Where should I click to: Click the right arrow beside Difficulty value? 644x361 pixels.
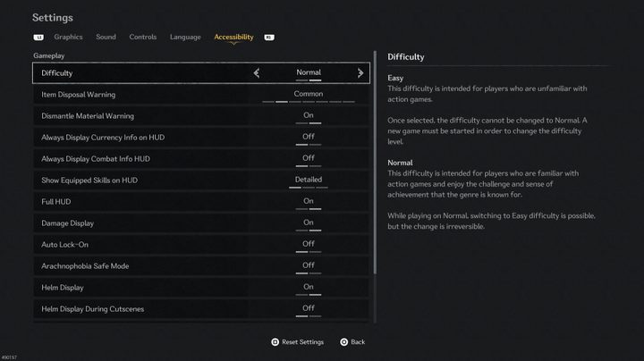click(x=360, y=73)
